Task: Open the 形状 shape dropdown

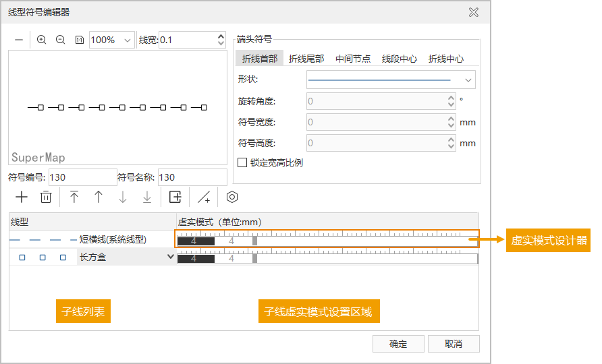Action: (468, 80)
